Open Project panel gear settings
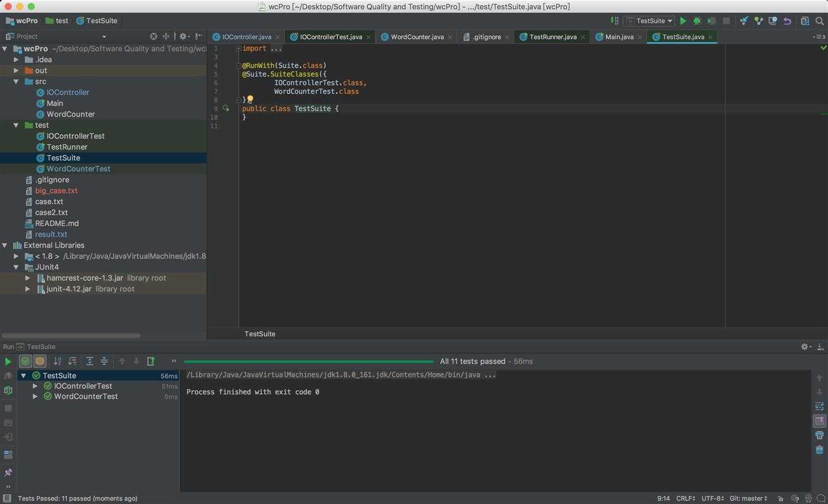Viewport: 828px width, 504px height. 184,36
